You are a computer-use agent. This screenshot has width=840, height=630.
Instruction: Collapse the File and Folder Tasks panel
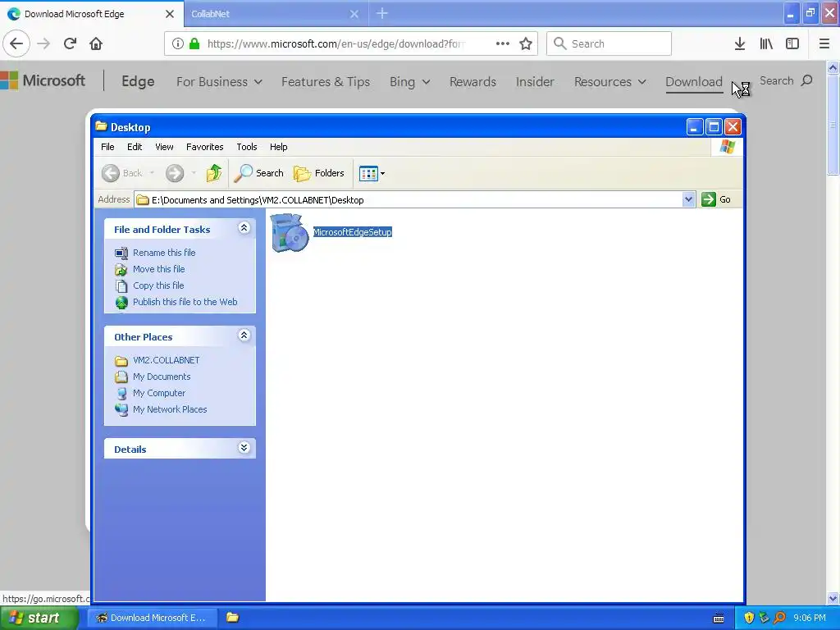[244, 228]
